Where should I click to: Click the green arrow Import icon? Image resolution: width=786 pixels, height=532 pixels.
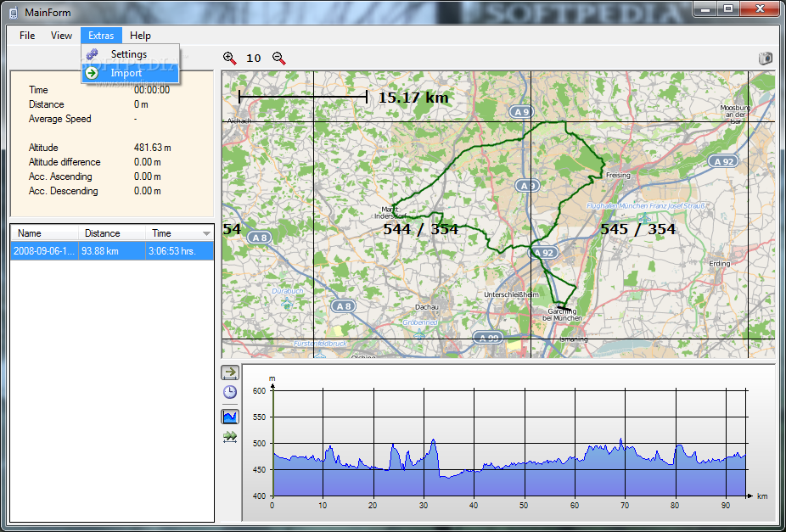pyautogui.click(x=92, y=73)
